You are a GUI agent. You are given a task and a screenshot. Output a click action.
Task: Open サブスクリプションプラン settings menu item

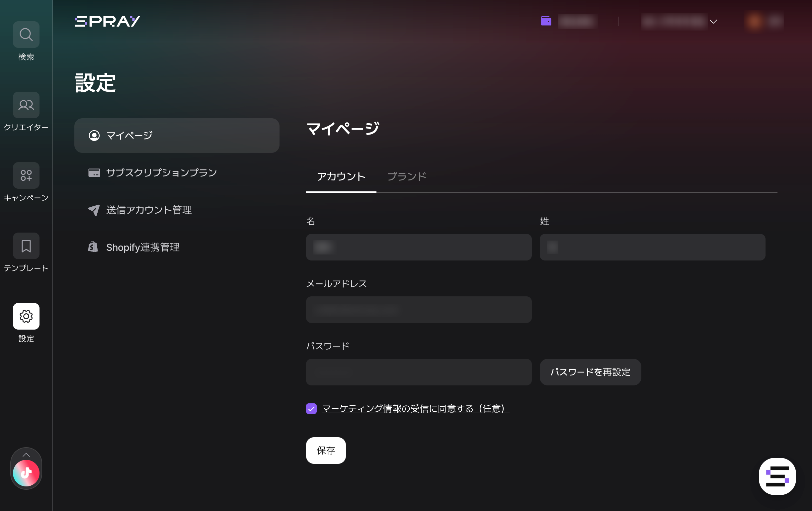click(x=161, y=173)
